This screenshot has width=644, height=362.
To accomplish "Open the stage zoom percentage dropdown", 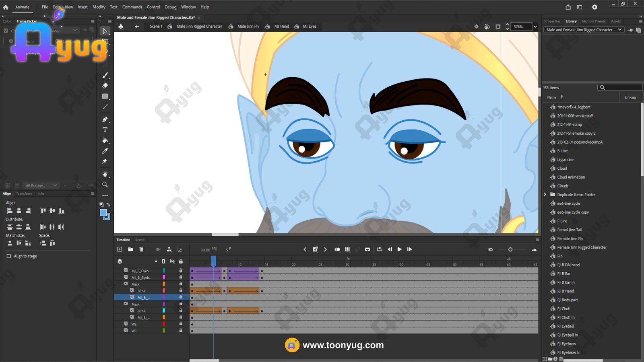I will pyautogui.click(x=535, y=27).
